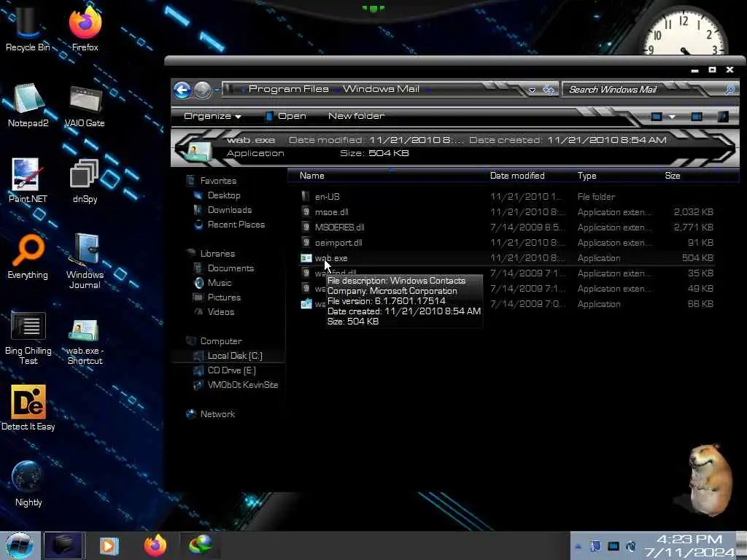Select Local Disk (C:) in navigation pane
The width and height of the screenshot is (747, 560).
pos(235,356)
